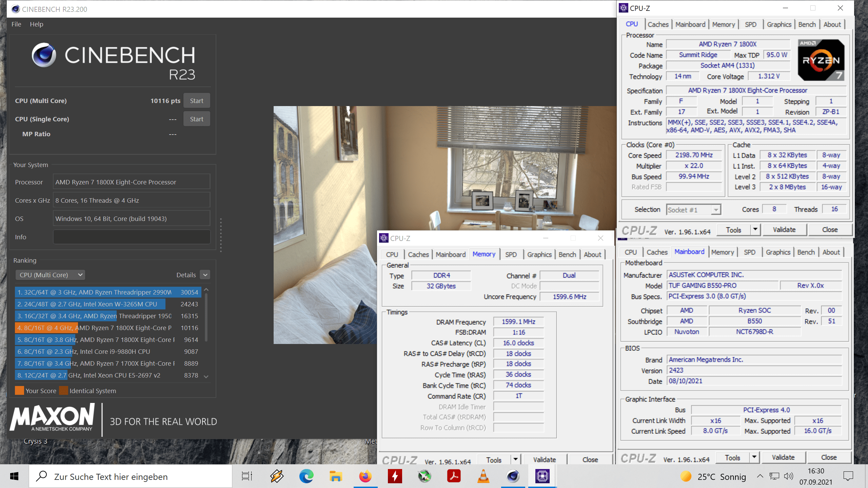Screen dimensions: 868x488
Task: Switch to Cinebench in the taskbar
Action: click(x=513, y=476)
